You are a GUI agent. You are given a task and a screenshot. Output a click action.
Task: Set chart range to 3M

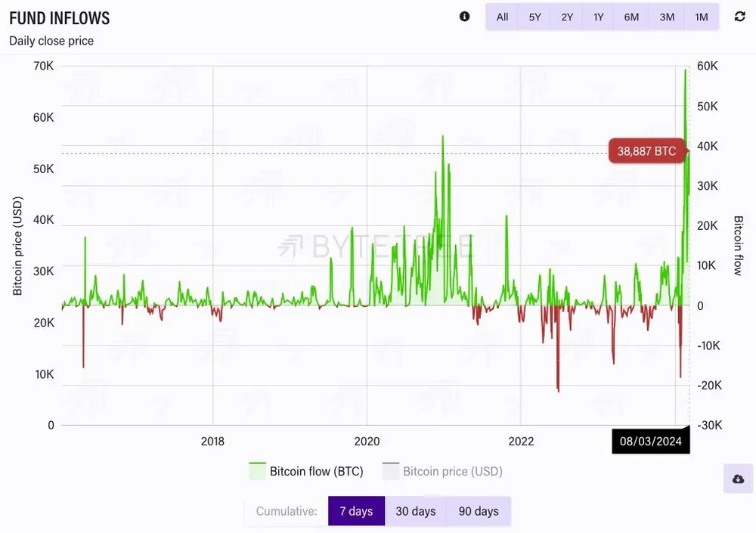tap(667, 17)
